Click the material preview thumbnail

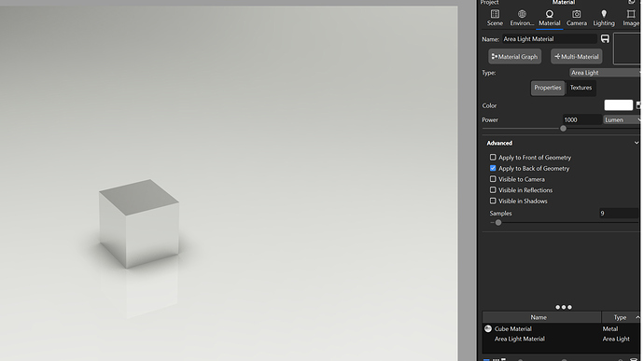(x=627, y=49)
